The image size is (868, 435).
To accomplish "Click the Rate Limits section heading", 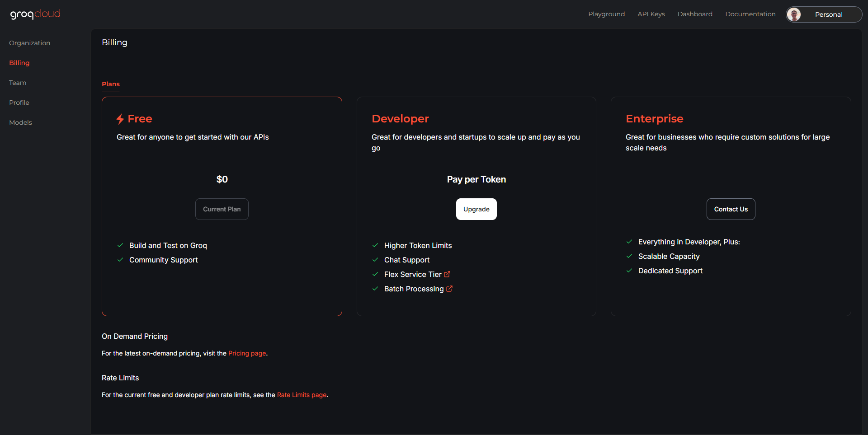I will pyautogui.click(x=120, y=378).
